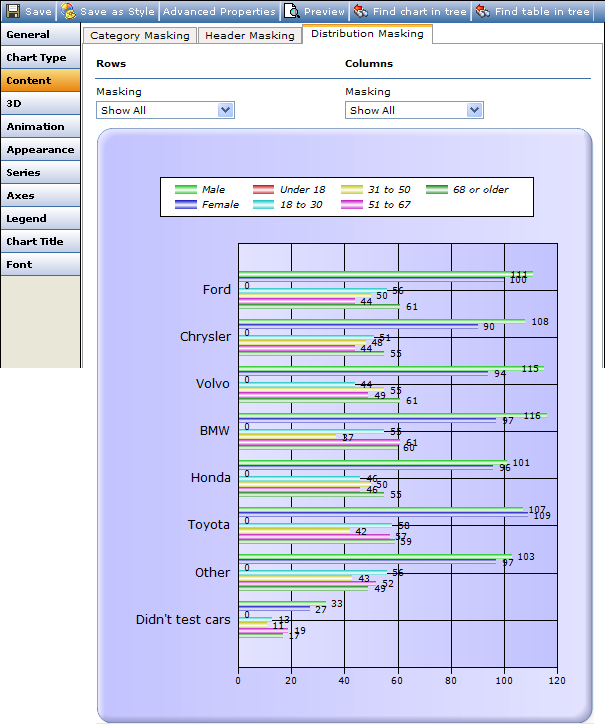Open the Columns Masking dropdown arrow
Image resolution: width=605 pixels, height=725 pixels.
point(474,110)
